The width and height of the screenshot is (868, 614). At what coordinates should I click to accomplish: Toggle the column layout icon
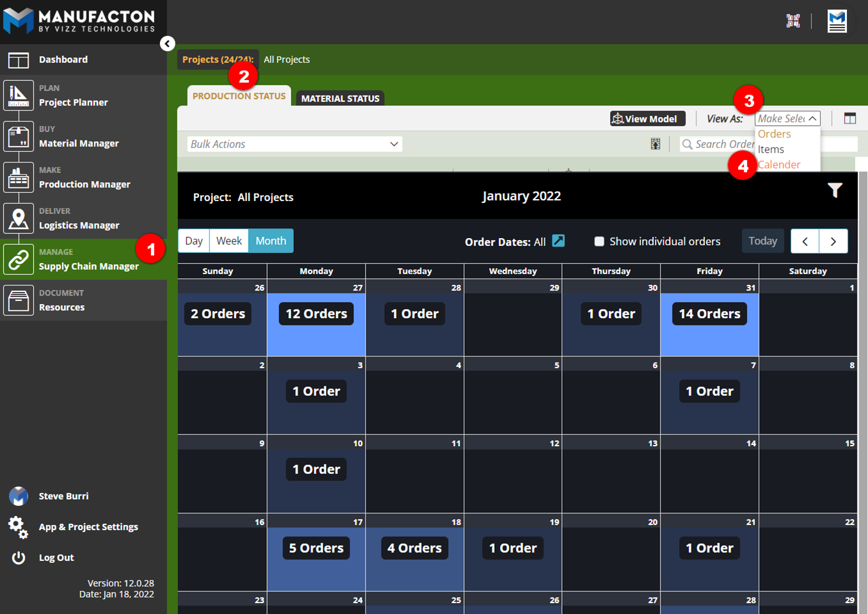click(x=849, y=118)
